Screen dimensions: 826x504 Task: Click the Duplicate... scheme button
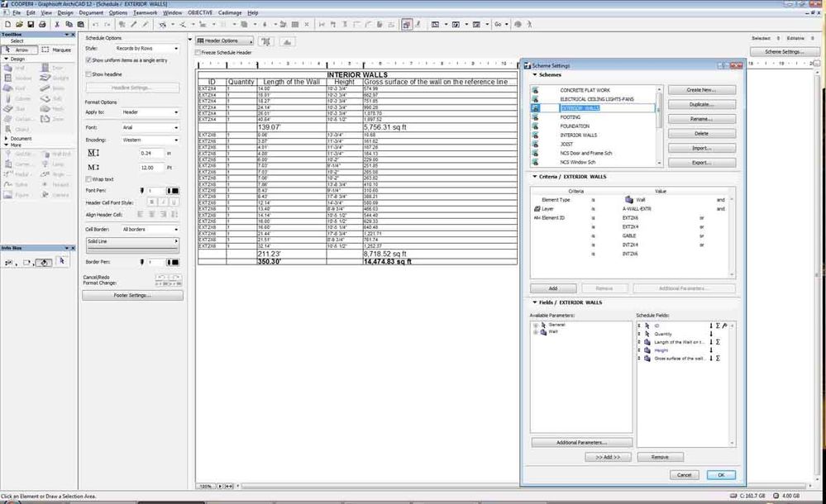pos(702,105)
